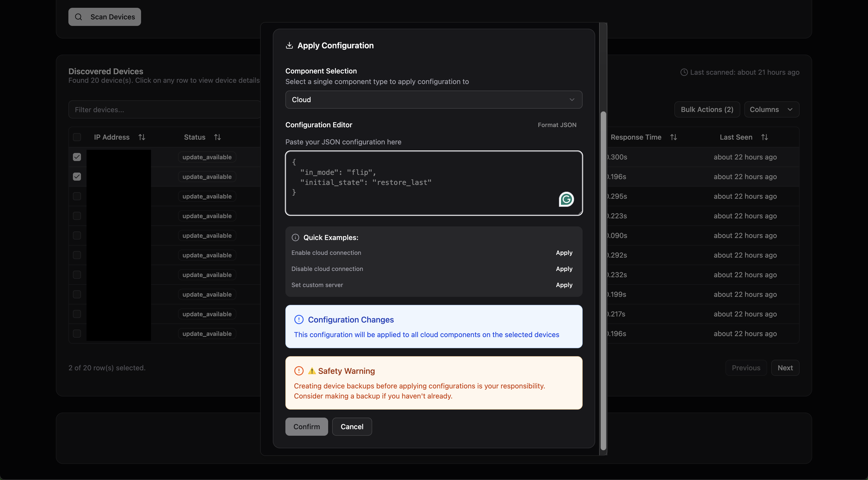The height and width of the screenshot is (480, 868).
Task: Sort the Status column using arrows icon
Action: [x=217, y=137]
